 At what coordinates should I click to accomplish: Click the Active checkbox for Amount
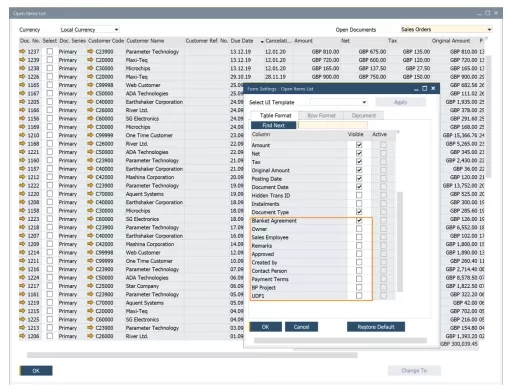pyautogui.click(x=383, y=145)
